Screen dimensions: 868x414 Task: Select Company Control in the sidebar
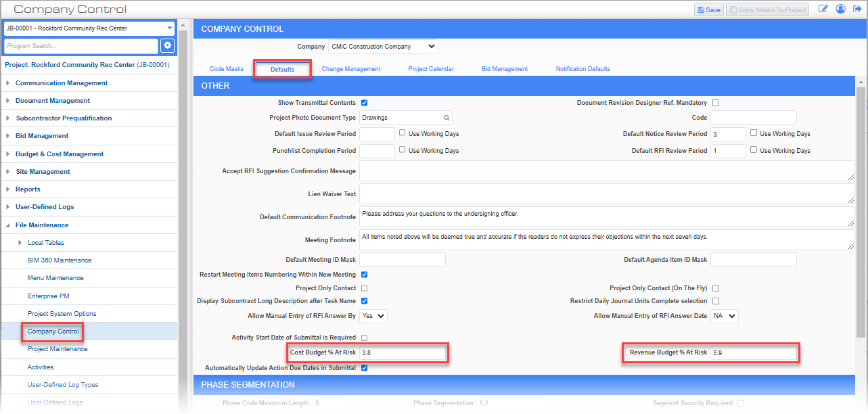pos(53,331)
